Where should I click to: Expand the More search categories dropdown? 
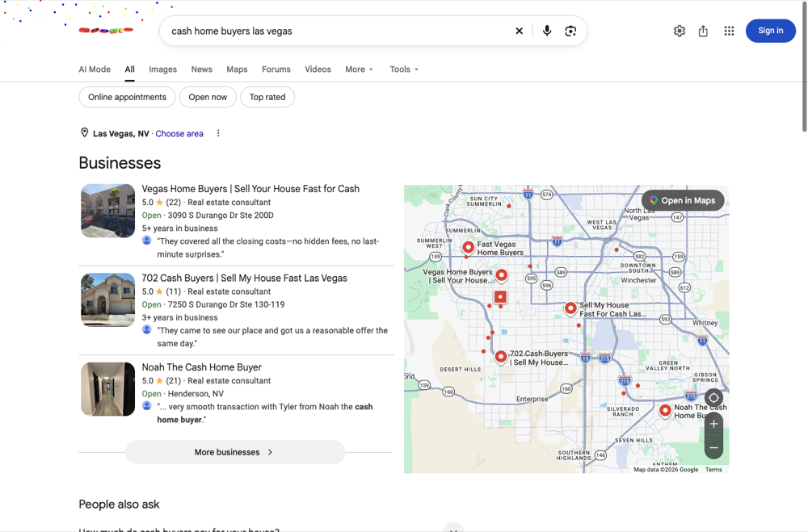click(x=360, y=69)
